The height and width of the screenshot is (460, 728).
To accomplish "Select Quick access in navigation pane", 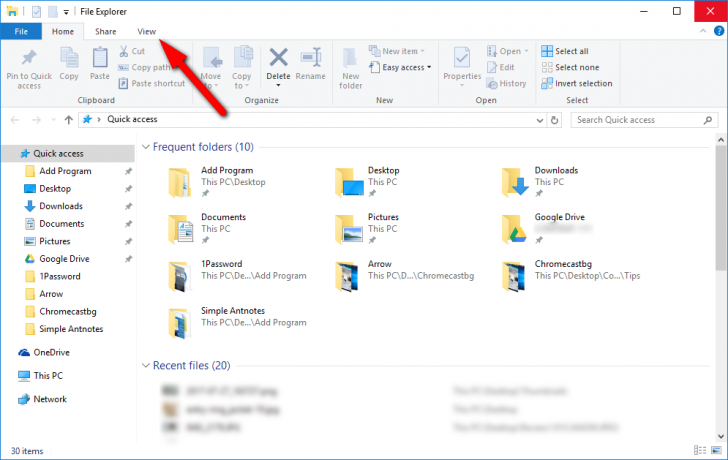I will 68,154.
